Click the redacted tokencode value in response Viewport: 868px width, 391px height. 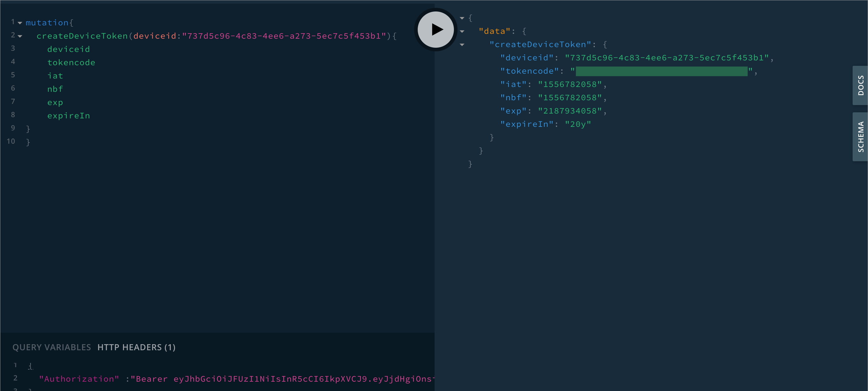click(x=661, y=71)
